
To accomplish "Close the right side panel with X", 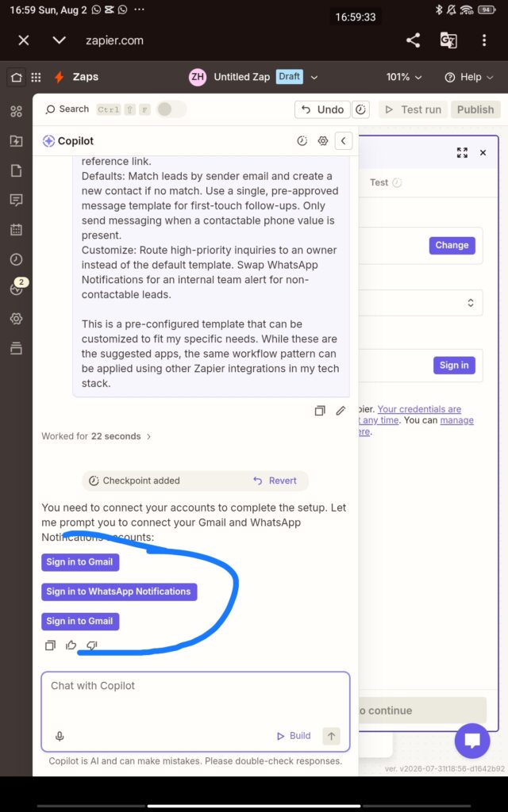I will tap(483, 152).
